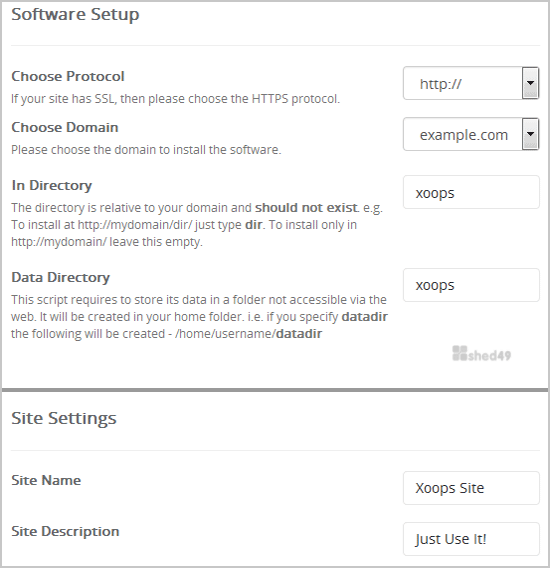This screenshot has height=568, width=550.
Task: Click the shed49 watermark logo
Action: [x=482, y=354]
